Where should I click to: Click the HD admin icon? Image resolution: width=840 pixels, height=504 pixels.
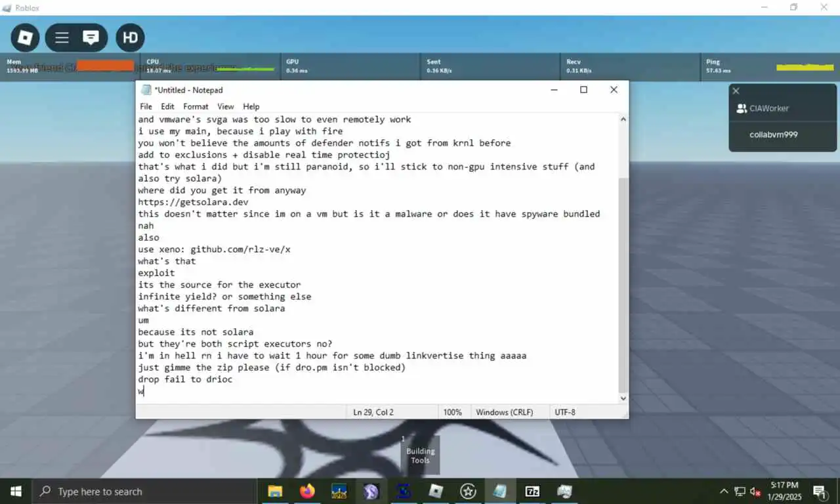[130, 37]
